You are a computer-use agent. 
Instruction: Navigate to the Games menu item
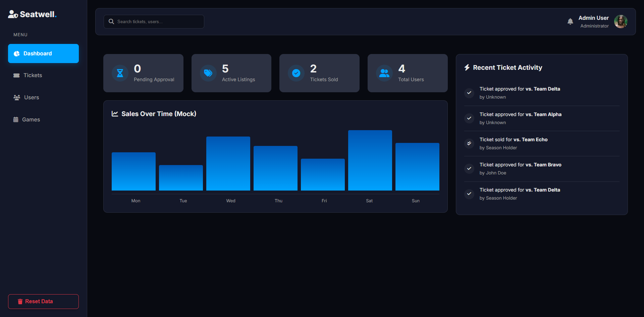(43, 120)
